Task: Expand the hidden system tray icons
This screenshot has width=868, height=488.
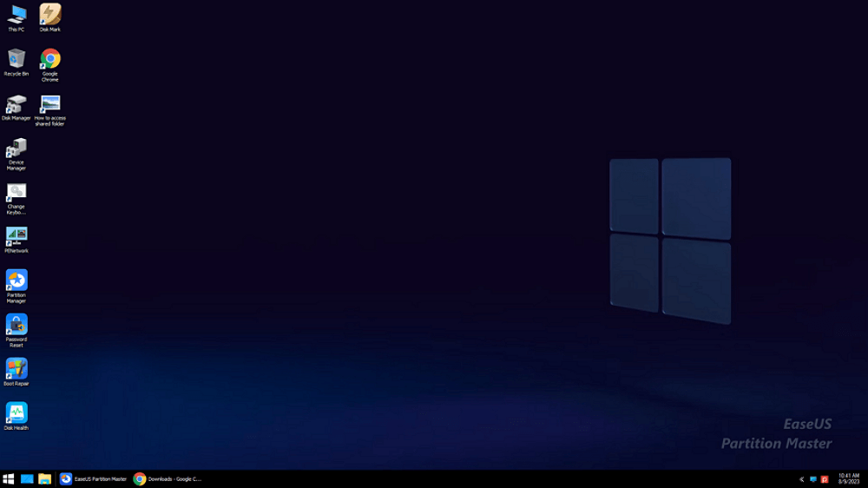Action: 801,479
